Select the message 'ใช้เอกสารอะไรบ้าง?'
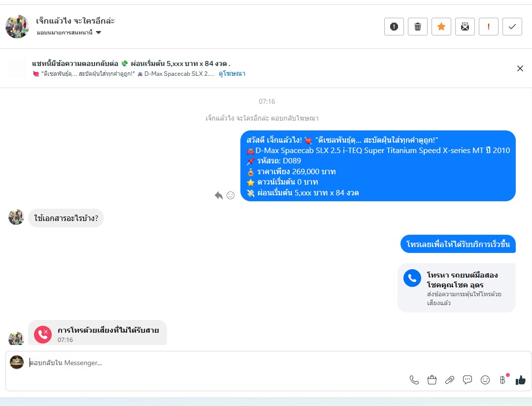Image resolution: width=532 pixels, height=406 pixels. click(x=66, y=218)
